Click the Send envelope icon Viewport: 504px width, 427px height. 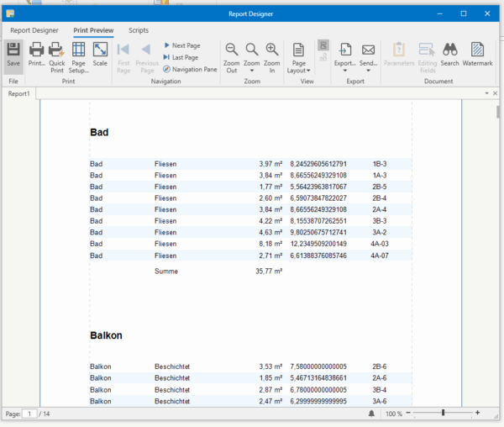click(x=369, y=50)
